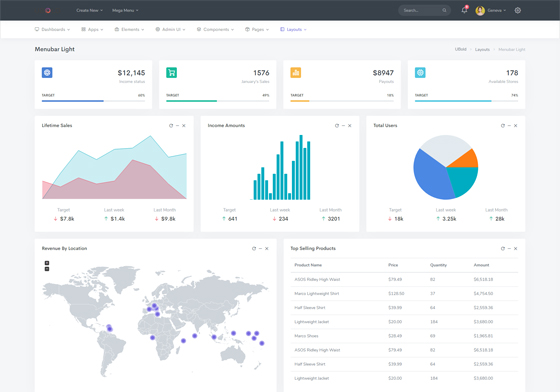The image size is (560, 392).
Task: Open the Mega Menu dropdown
Action: 125,10
